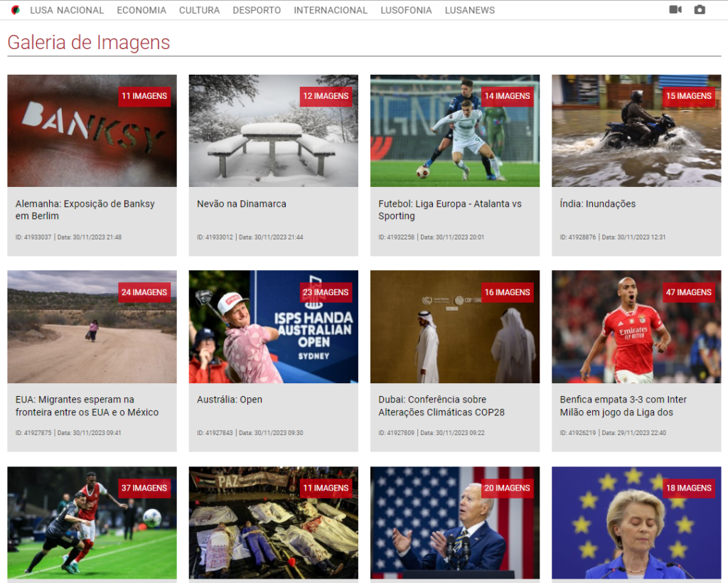This screenshot has height=583, width=728.
Task: Open 'Dubai: Conferência sobre Alterações Climáticas COP28' link
Action: point(441,406)
